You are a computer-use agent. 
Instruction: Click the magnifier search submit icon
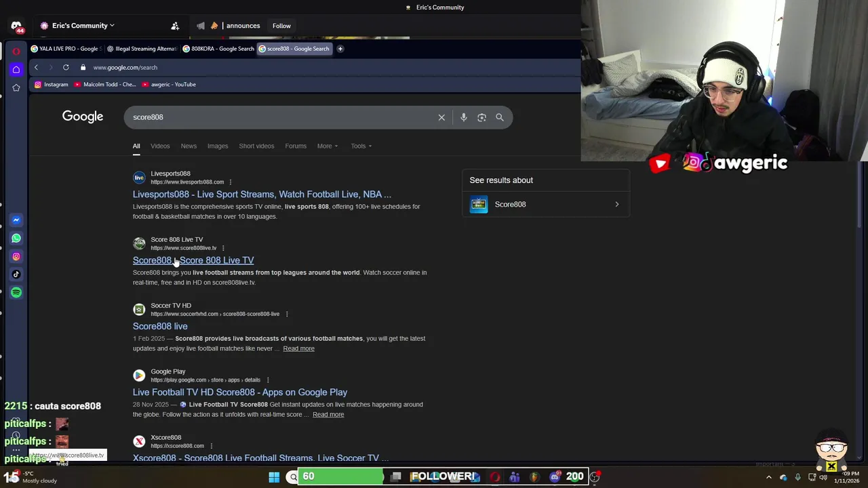[500, 117]
